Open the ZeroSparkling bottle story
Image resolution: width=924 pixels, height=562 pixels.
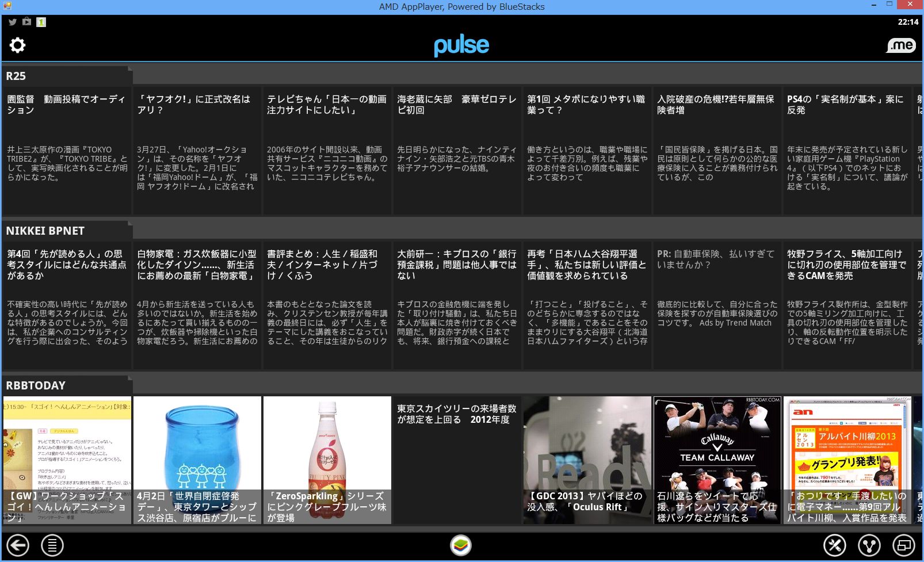click(327, 460)
